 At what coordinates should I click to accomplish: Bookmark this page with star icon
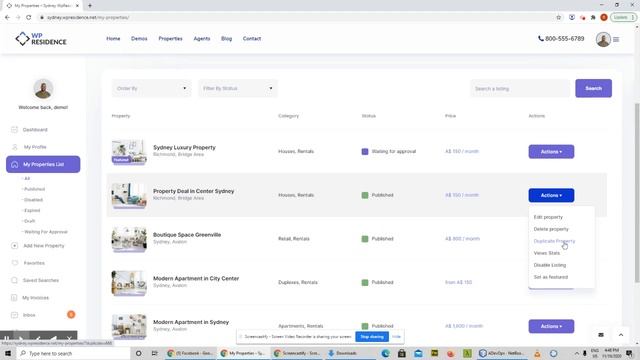tap(558, 18)
